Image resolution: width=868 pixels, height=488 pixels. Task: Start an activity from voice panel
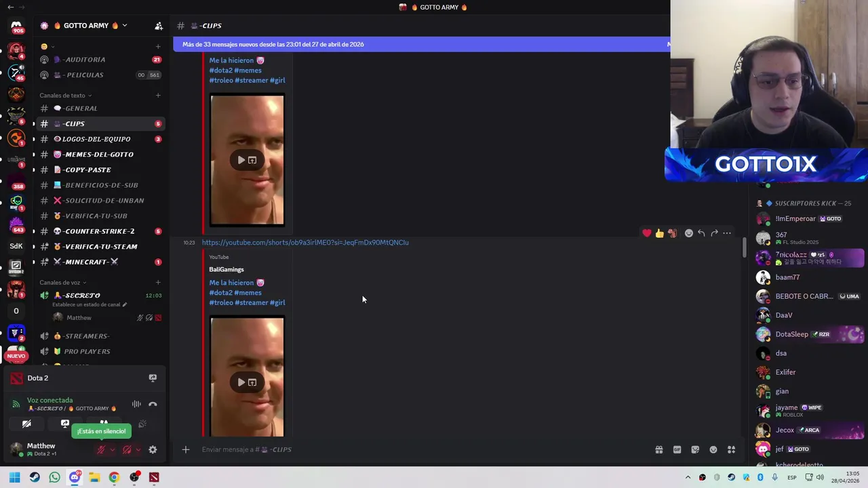[104, 423]
